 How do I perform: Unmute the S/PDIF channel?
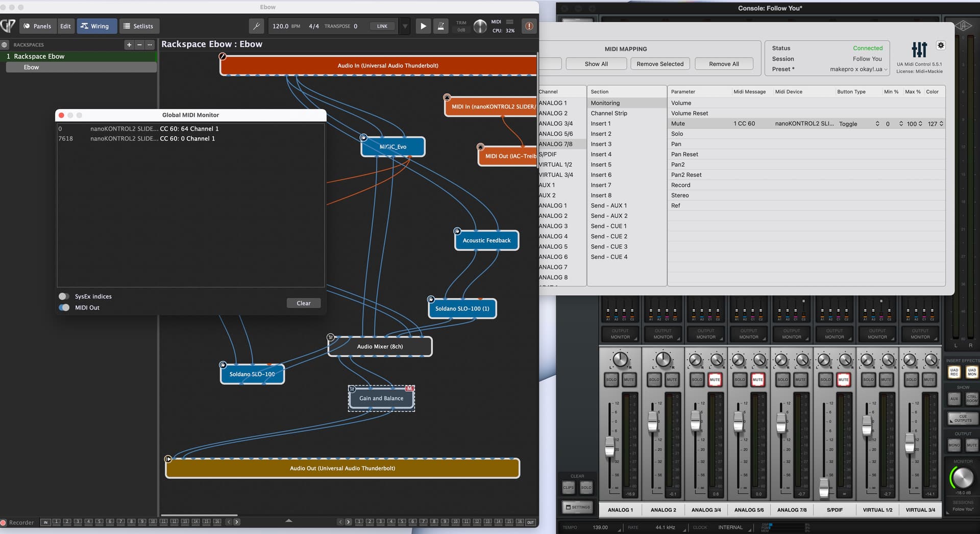(x=843, y=379)
